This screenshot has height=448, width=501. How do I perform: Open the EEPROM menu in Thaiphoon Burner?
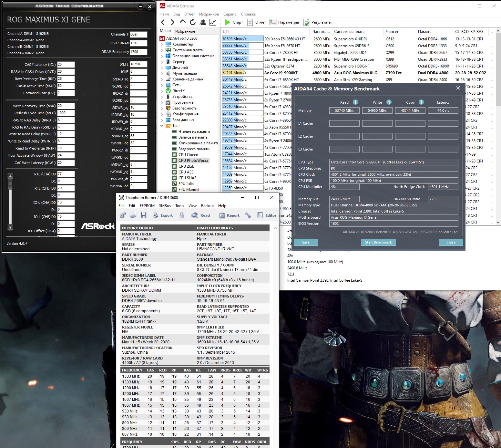coord(147,206)
